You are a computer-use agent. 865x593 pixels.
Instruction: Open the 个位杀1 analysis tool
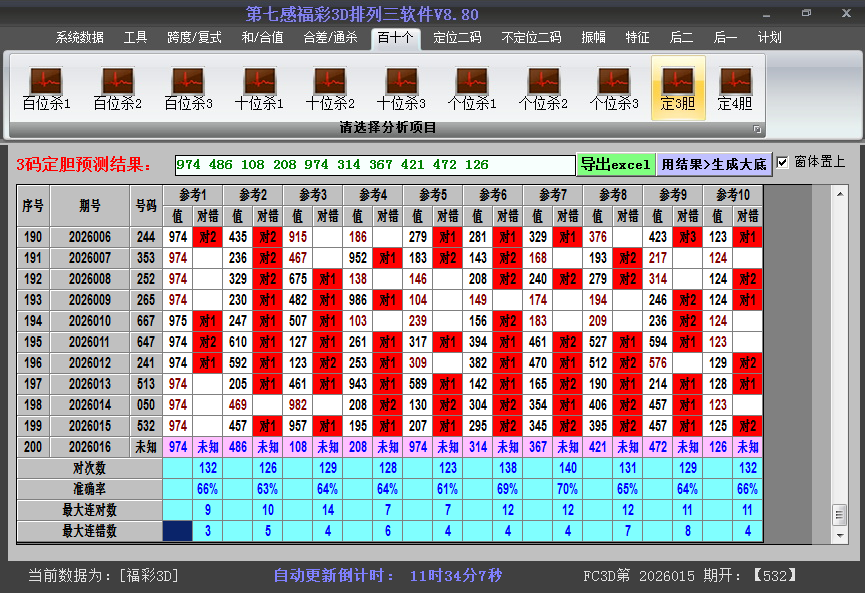click(x=471, y=80)
